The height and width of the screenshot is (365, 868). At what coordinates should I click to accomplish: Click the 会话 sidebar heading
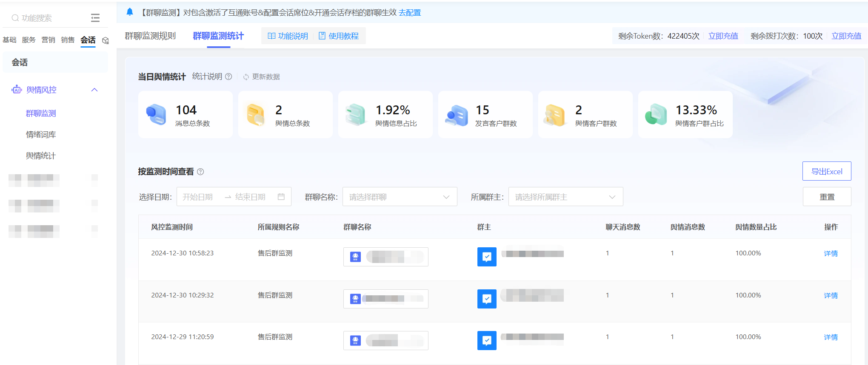click(20, 62)
